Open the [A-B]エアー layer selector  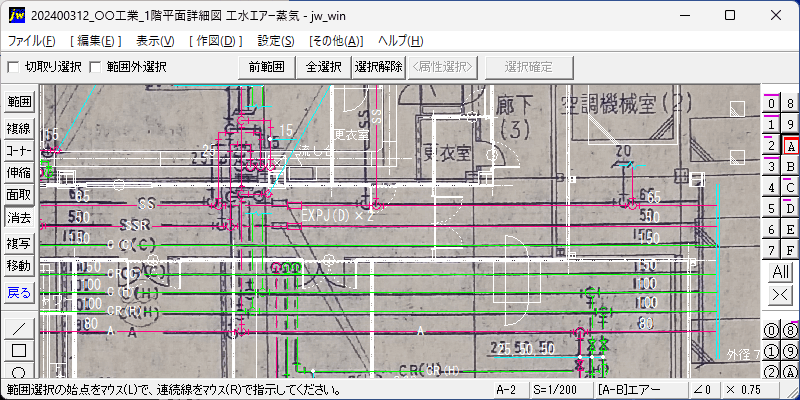click(640, 391)
